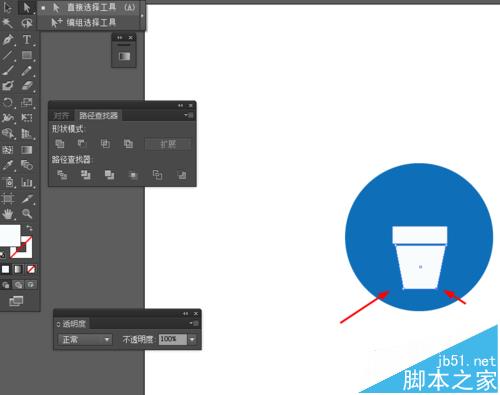Swap fill and stroke colors

pos(29,228)
